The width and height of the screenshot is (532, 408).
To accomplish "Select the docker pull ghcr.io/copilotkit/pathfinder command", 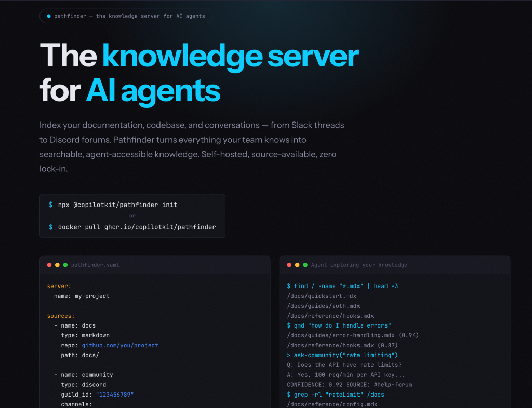I will click(x=137, y=227).
